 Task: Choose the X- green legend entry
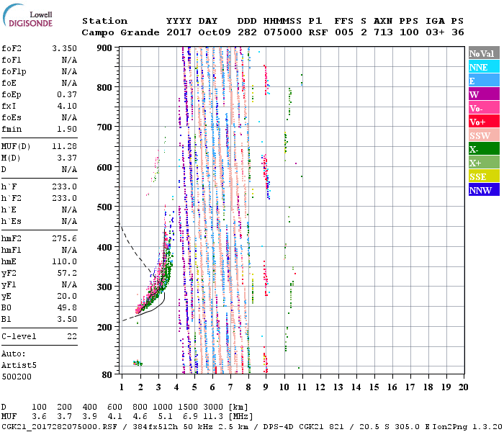[483, 149]
